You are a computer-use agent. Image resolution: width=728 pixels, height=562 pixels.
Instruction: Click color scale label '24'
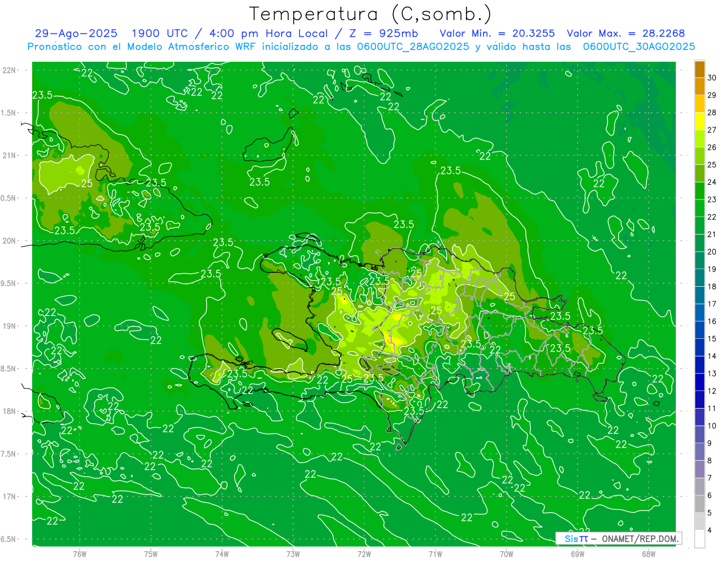click(x=712, y=182)
